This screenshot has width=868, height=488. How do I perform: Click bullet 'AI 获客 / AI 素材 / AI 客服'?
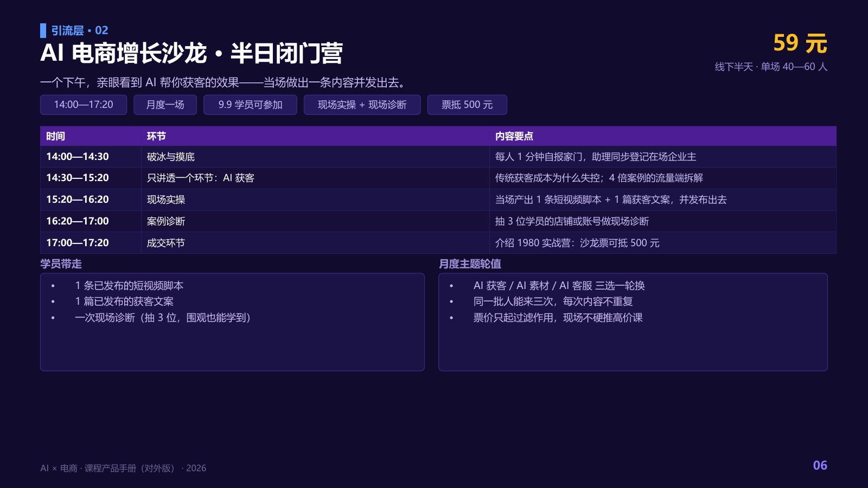click(x=559, y=286)
